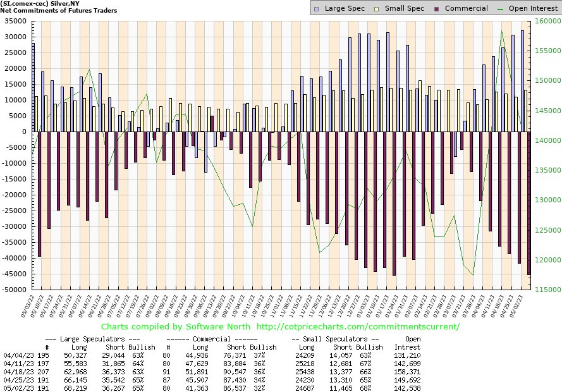Click the Commercial purple legend swatch
The width and height of the screenshot is (562, 392).
pos(437,8)
